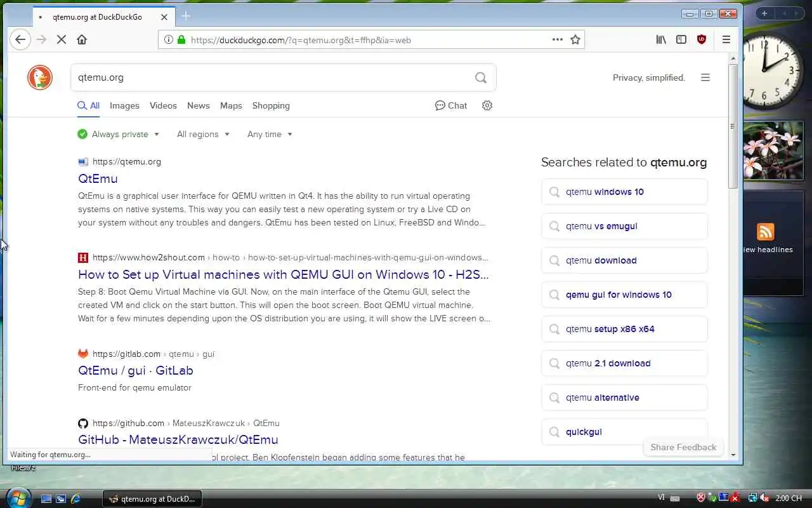Image resolution: width=812 pixels, height=508 pixels.
Task: Click the DuckDuckGo duck logo
Action: coord(40,77)
